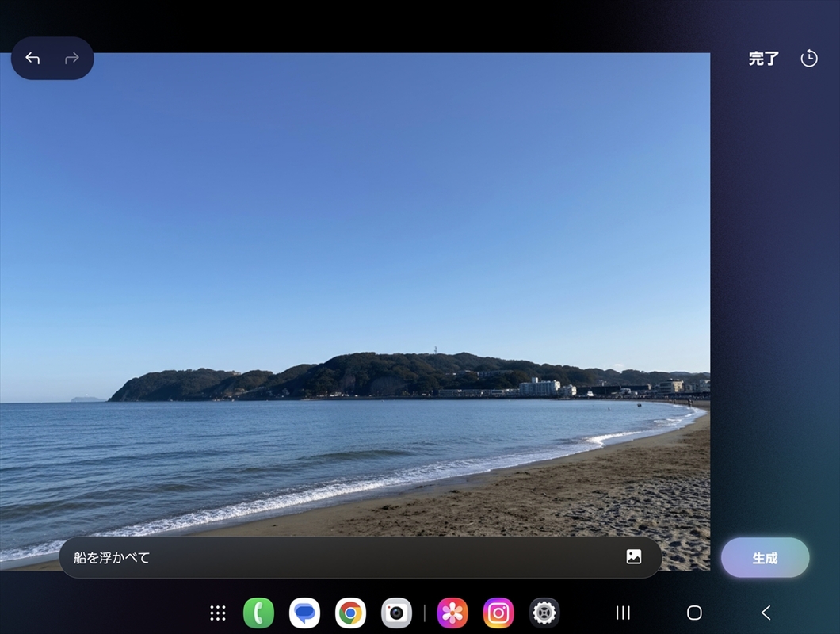This screenshot has height=634, width=840.
Task: Open the history clock icon
Action: tap(809, 58)
